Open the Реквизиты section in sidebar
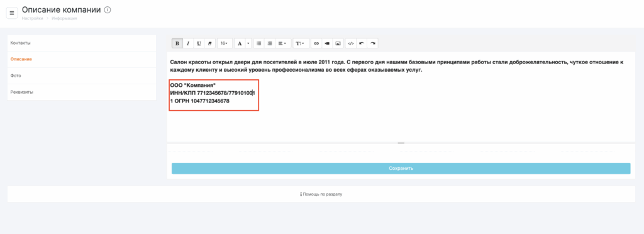The height and width of the screenshot is (234, 644). tap(82, 92)
